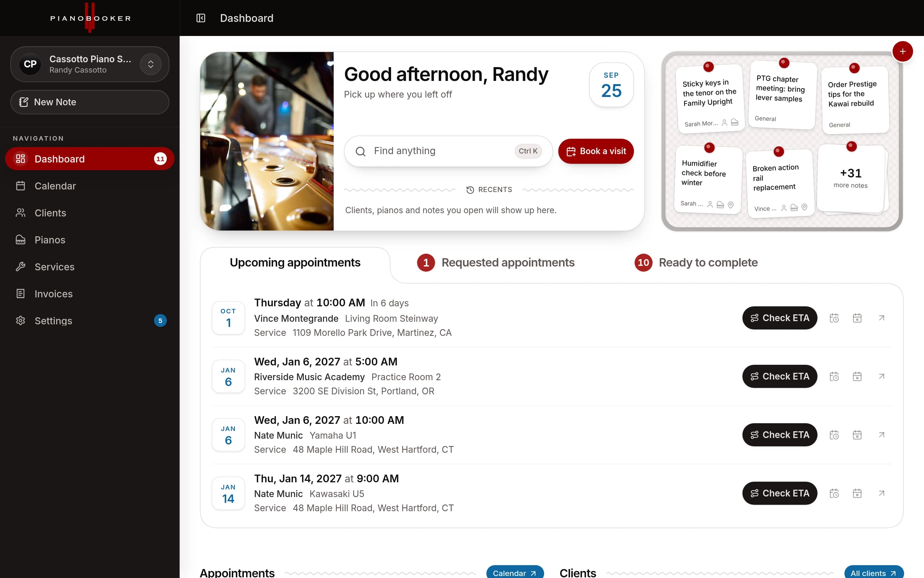Open Broken action rail replacement note
Viewport: 924px width, 578px height.
pyautogui.click(x=780, y=184)
